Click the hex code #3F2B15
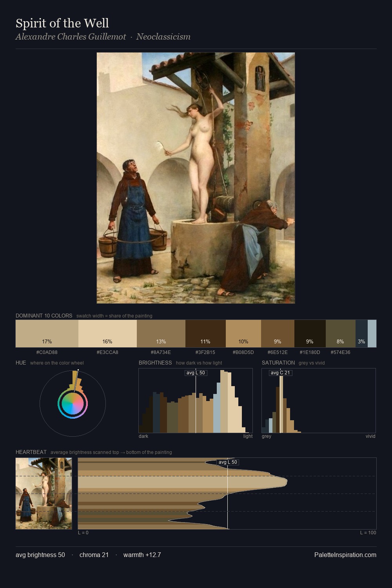 point(205,352)
